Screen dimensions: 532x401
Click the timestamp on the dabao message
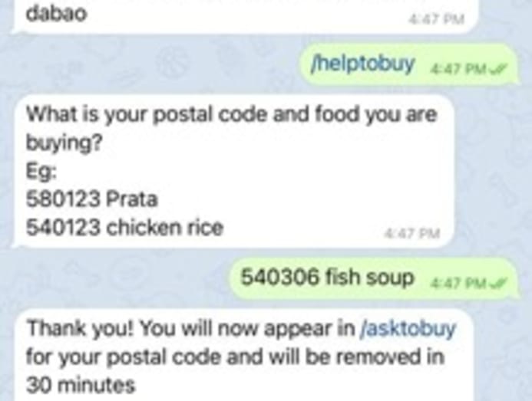436,20
